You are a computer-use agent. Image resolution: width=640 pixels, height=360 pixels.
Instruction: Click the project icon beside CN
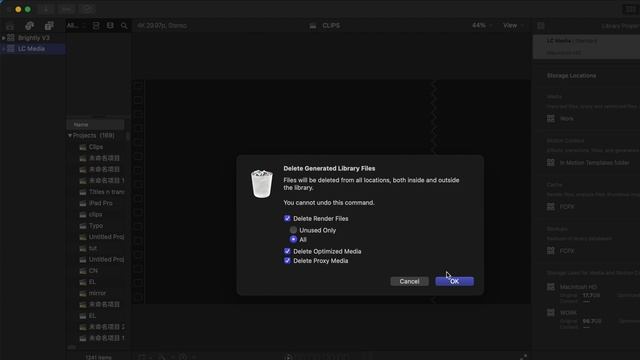coord(83,271)
